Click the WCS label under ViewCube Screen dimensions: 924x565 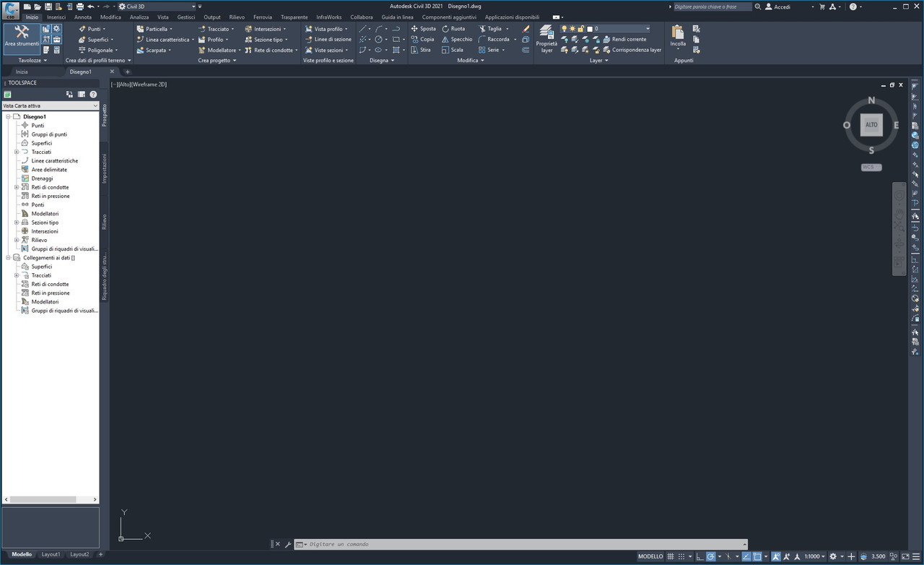(871, 167)
